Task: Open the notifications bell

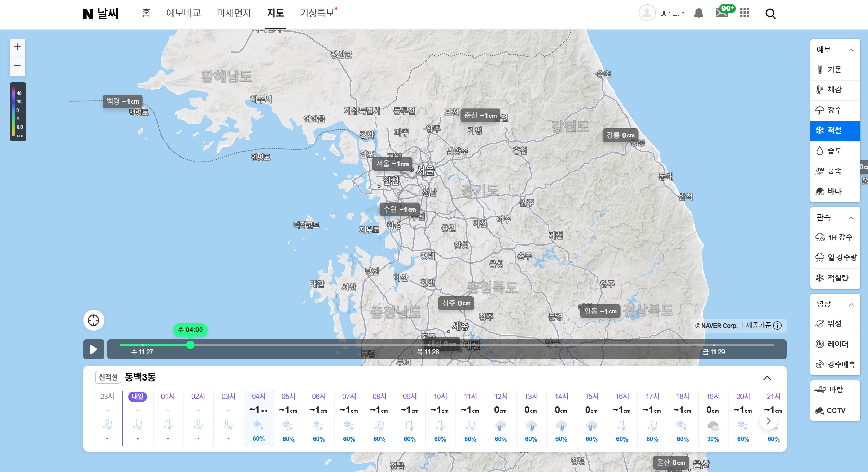Action: [699, 13]
